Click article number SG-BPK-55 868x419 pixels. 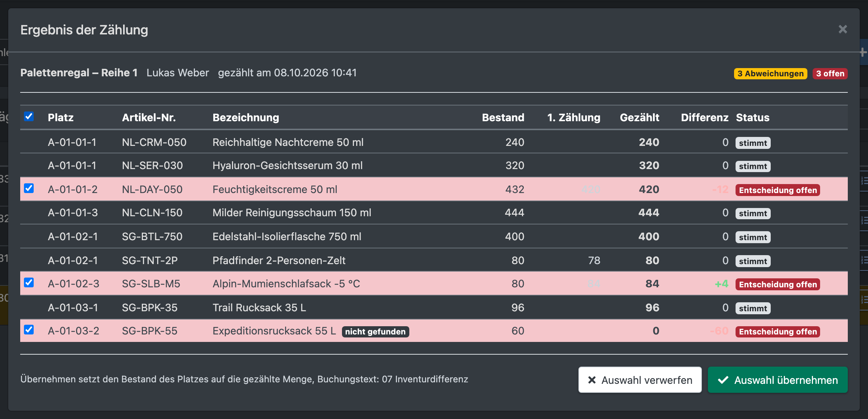pyautogui.click(x=150, y=331)
